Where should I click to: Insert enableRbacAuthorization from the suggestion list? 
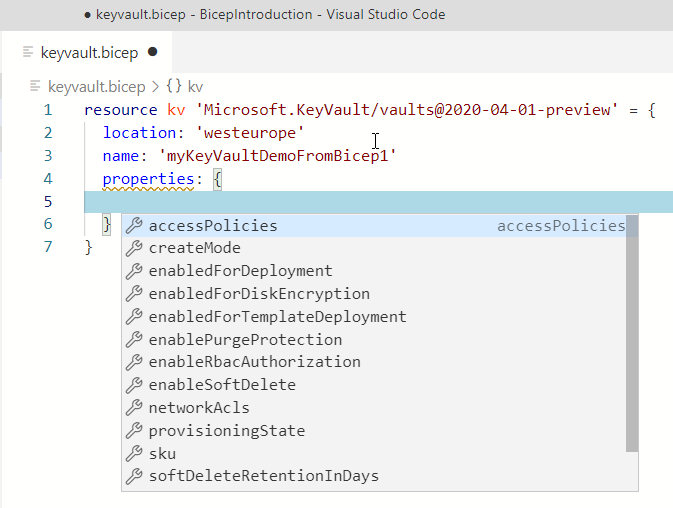254,362
